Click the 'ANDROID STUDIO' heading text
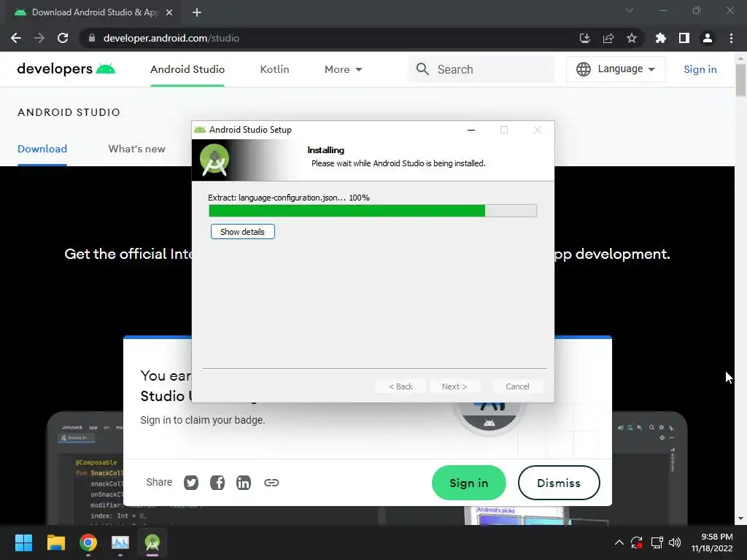Image resolution: width=747 pixels, height=560 pixels. point(69,112)
